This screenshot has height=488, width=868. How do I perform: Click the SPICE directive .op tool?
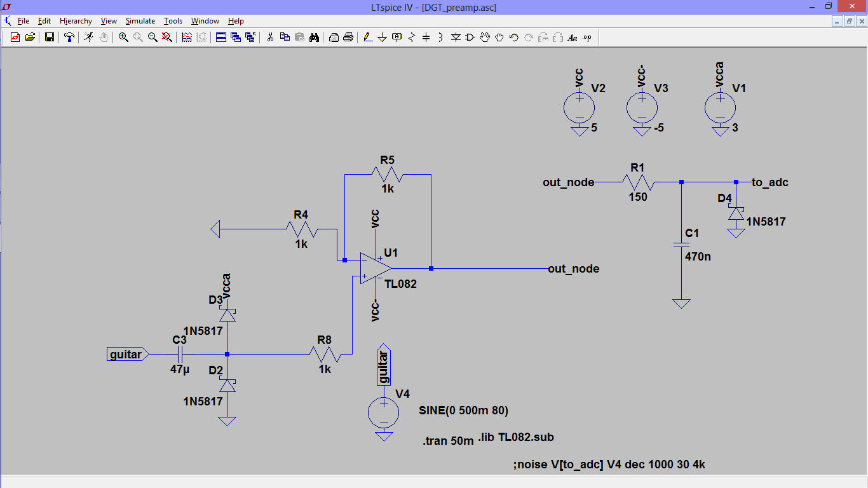click(x=587, y=37)
